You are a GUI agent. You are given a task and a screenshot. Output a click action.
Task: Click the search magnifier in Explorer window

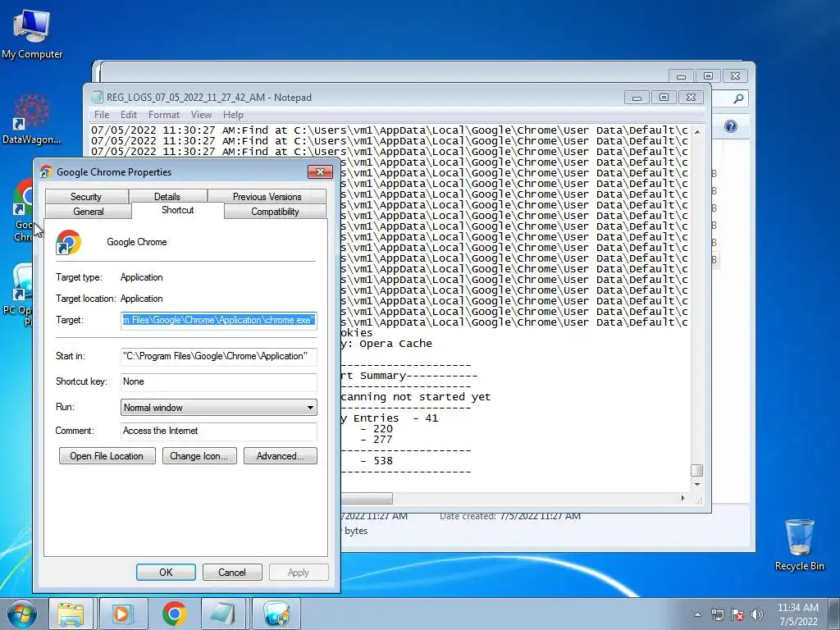[738, 98]
